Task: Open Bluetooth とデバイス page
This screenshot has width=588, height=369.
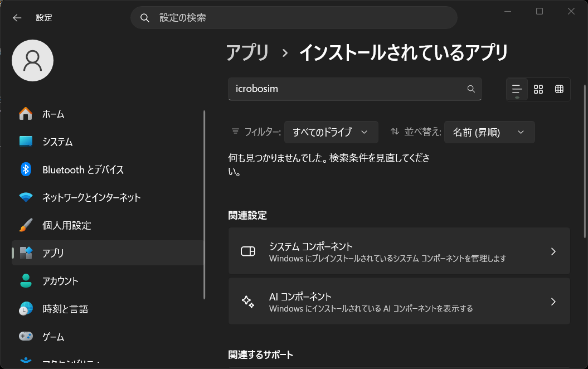Action: (108, 169)
